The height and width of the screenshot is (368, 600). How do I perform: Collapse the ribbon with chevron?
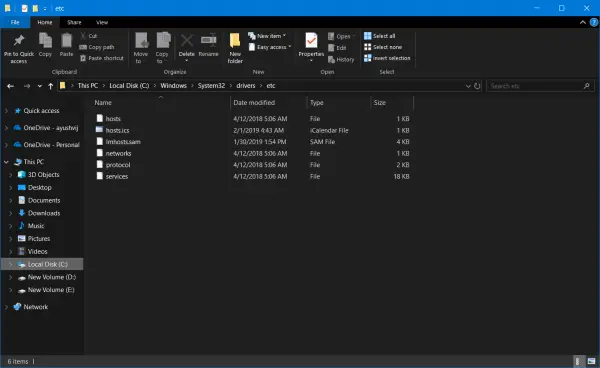(x=582, y=23)
